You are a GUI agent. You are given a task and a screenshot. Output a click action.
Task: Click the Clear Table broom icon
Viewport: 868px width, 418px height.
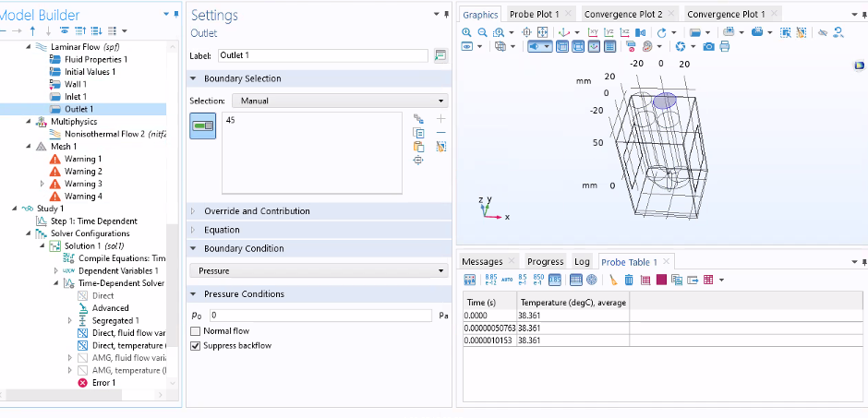613,280
